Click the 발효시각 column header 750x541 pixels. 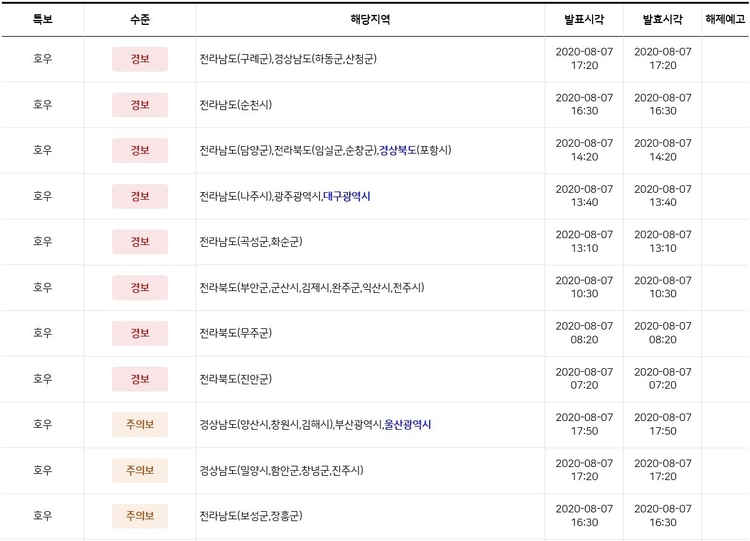click(x=662, y=19)
